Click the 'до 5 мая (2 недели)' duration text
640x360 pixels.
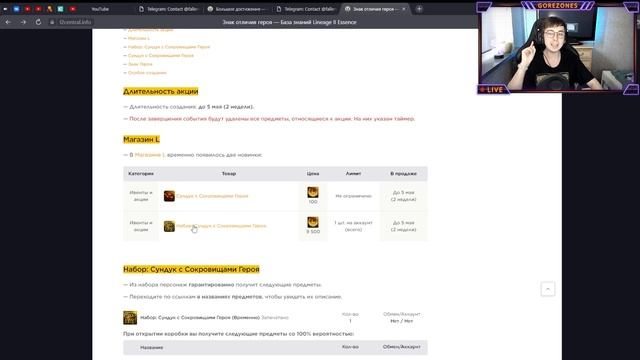[226, 107]
